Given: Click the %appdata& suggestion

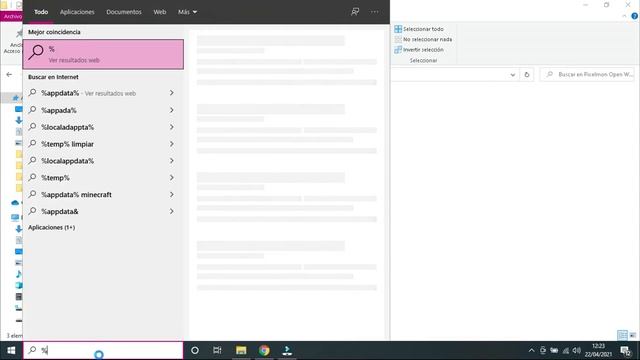Looking at the screenshot, I should [102, 211].
